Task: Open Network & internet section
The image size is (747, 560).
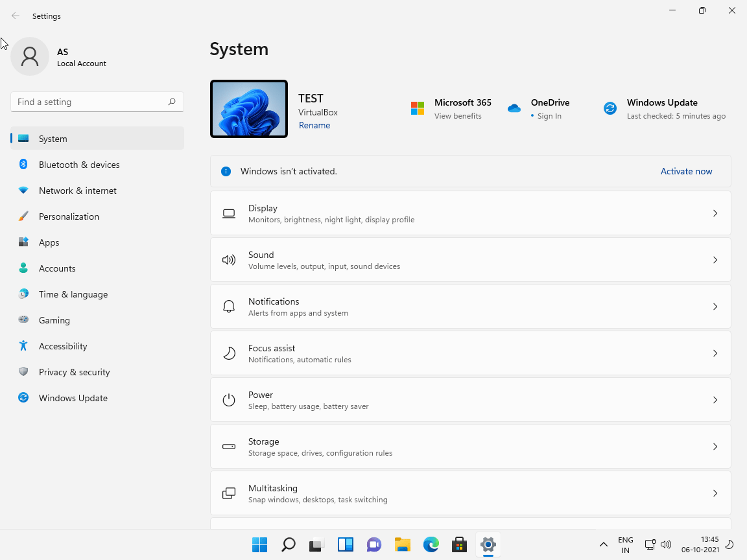Action: click(97, 191)
